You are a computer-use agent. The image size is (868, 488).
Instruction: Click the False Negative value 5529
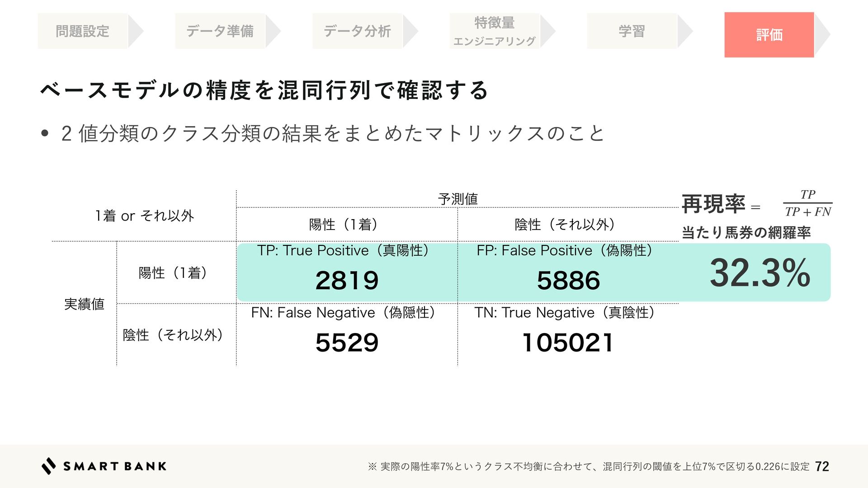[x=347, y=343]
